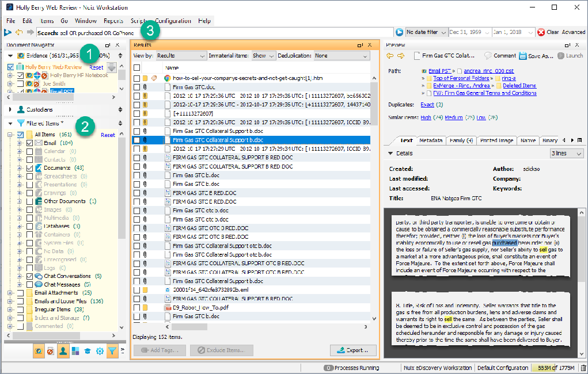Screen dimensions: 588x374
Task: Tick checkbox for Firm Gas GTC.doc result
Action: pyautogui.click(x=136, y=87)
